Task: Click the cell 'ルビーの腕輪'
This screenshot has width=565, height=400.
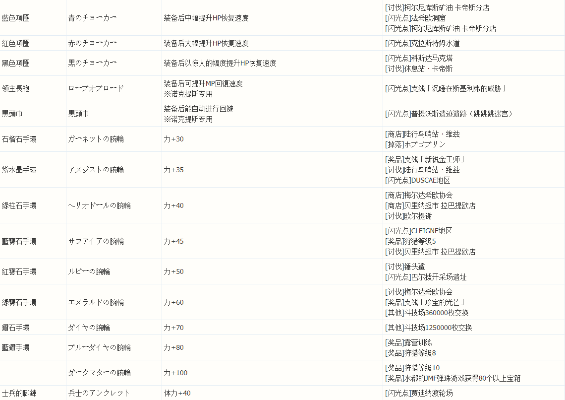Action: point(89,271)
